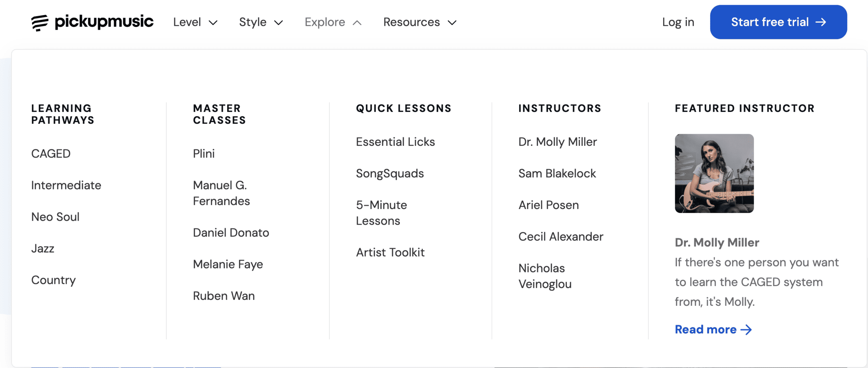868x368 pixels.
Task: Select the Neo Soul pathway
Action: [55, 217]
